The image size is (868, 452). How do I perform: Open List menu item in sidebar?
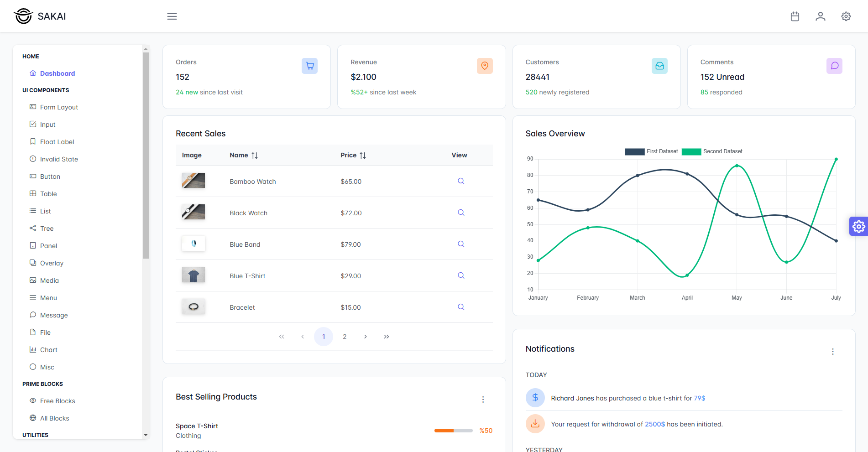pos(40,211)
